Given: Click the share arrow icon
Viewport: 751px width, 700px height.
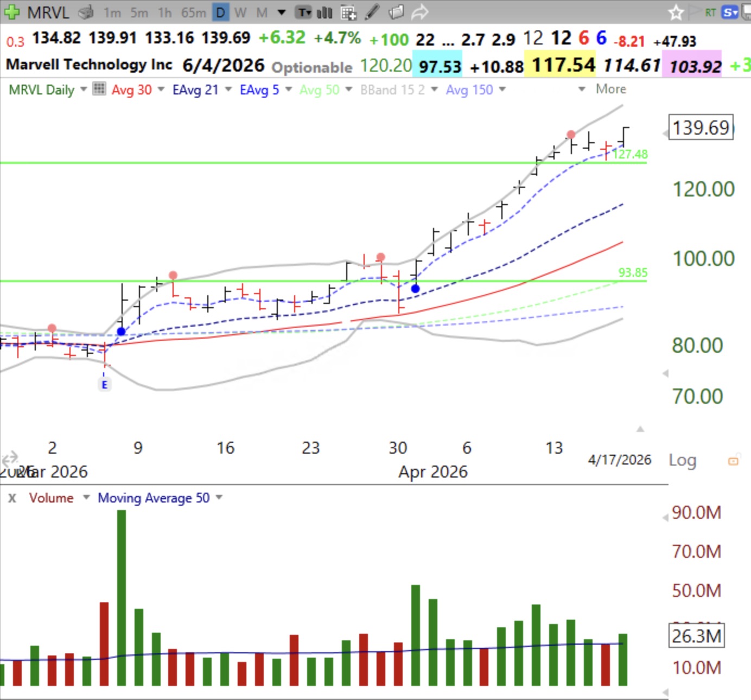Looking at the screenshot, I should 420,12.
